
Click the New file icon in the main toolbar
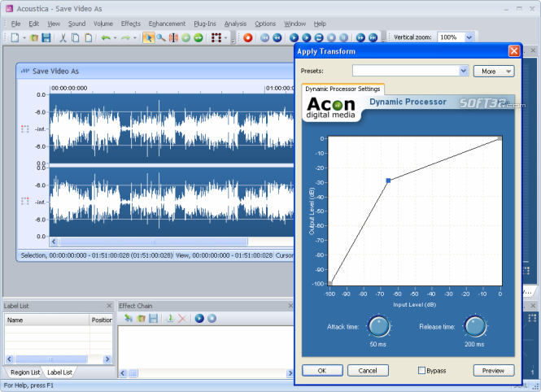[x=15, y=37]
